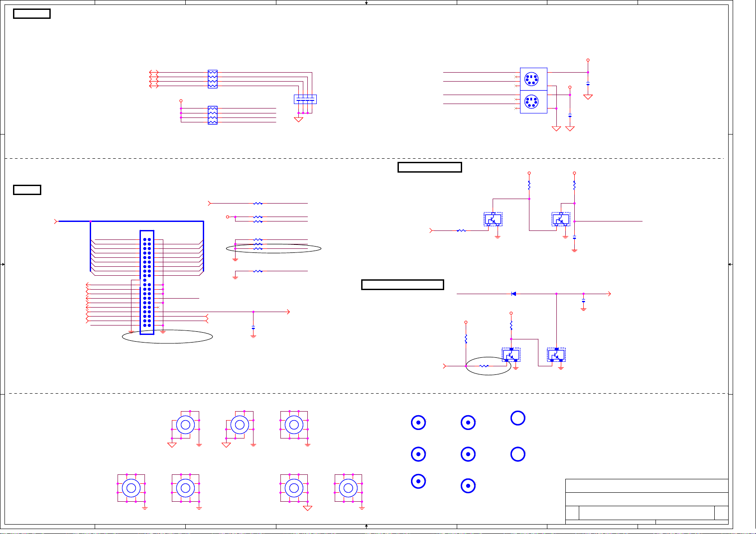Click the thick blue bus line above the header
The height and width of the screenshot is (534, 756).
pyautogui.click(x=131, y=221)
